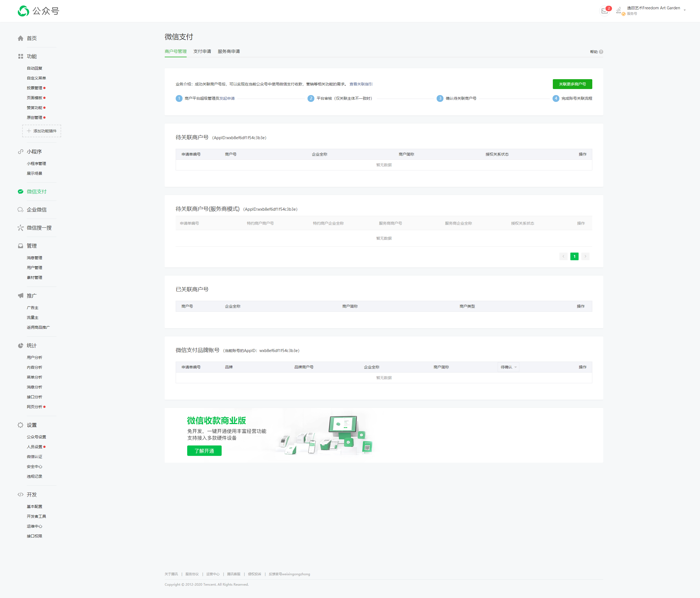
Task: Open 接口权限 in the sidebar
Action: pos(35,536)
